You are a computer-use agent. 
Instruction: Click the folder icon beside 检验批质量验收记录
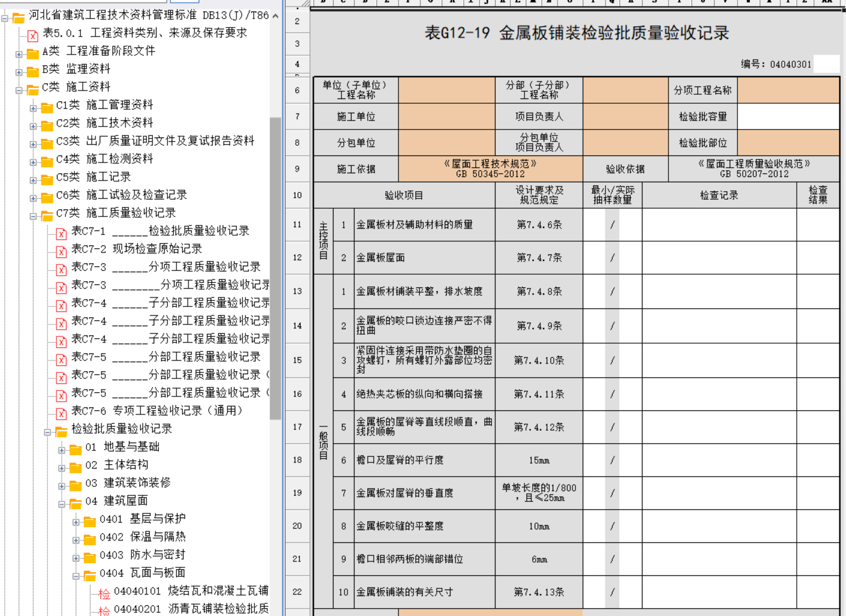61,431
